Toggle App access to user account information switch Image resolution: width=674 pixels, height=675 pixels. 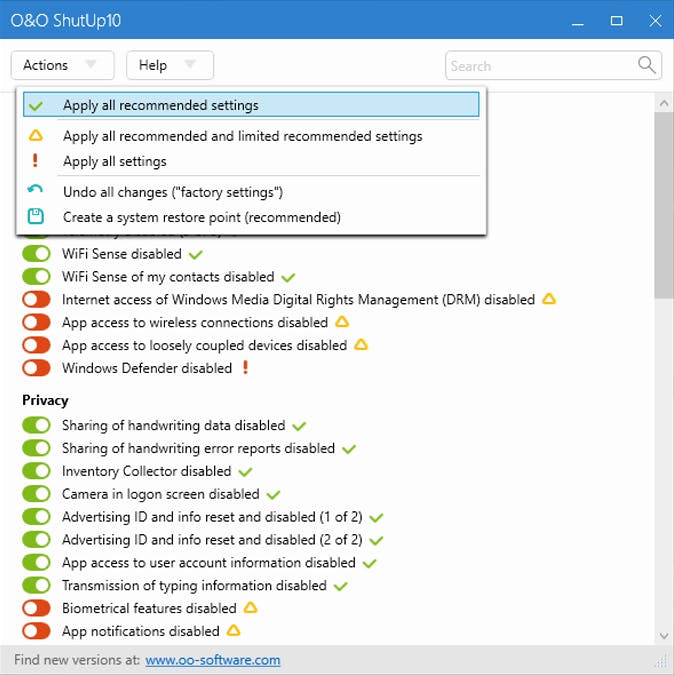pos(37,562)
